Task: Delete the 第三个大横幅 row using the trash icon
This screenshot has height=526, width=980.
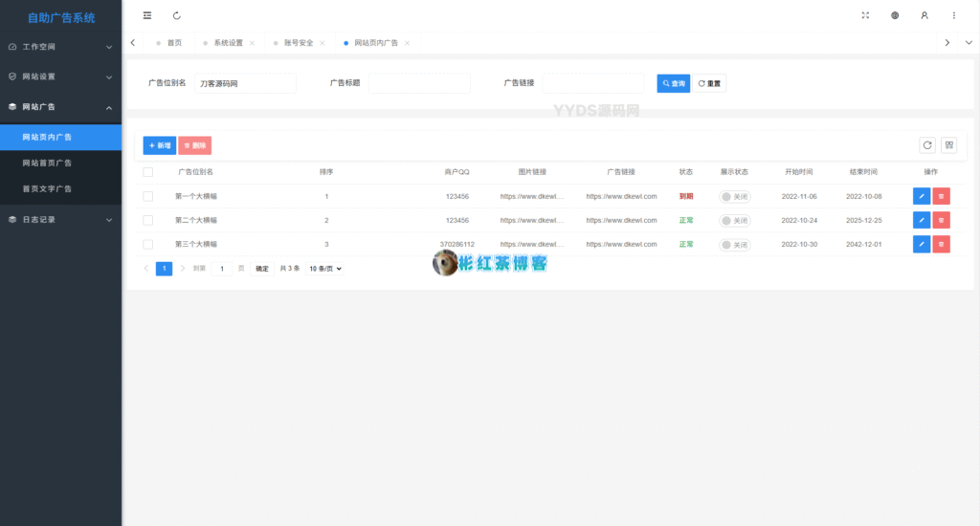Action: click(942, 244)
